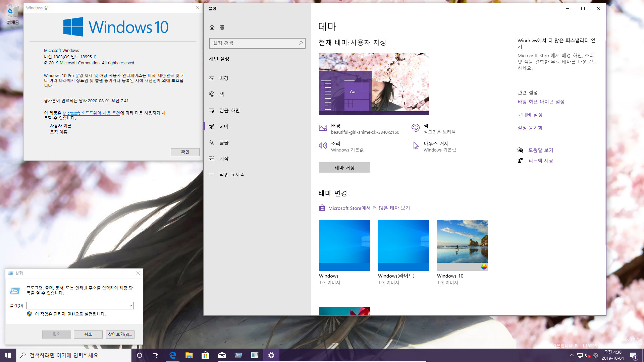Open the 시작 (Start) sidebar item
This screenshot has height=362, width=644.
257,159
